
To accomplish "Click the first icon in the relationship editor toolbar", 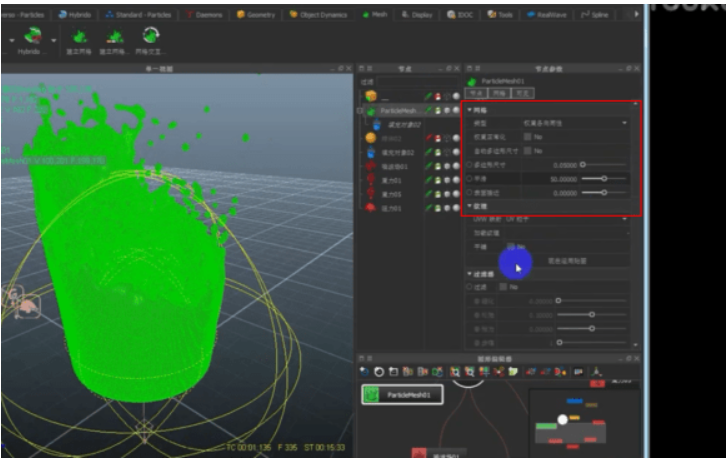I will pyautogui.click(x=365, y=371).
